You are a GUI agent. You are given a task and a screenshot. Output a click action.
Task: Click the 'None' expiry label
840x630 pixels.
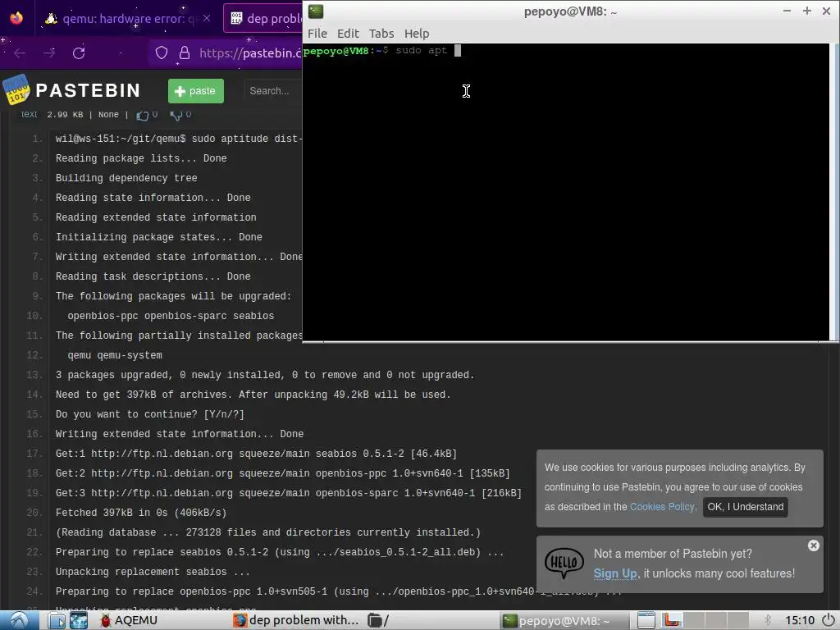tap(108, 115)
